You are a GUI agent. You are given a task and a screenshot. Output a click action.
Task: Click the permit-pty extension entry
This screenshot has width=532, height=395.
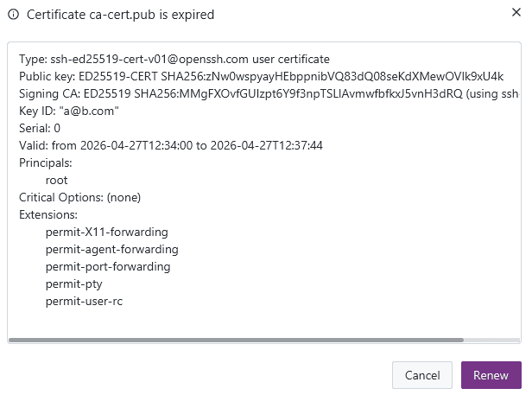(x=74, y=284)
